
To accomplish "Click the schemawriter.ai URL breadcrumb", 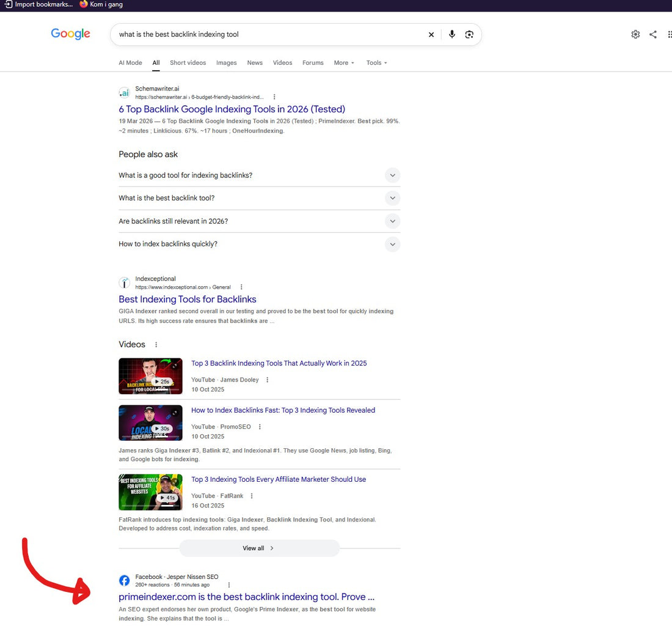I will point(199,97).
